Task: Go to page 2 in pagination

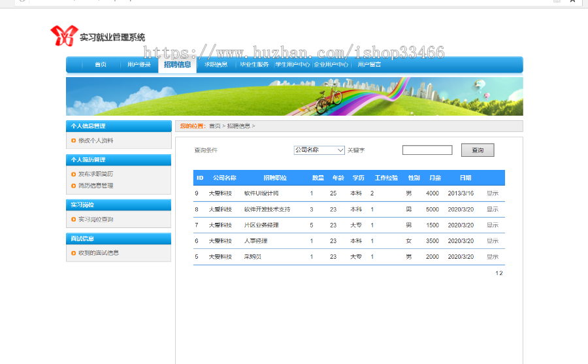Action: point(500,273)
